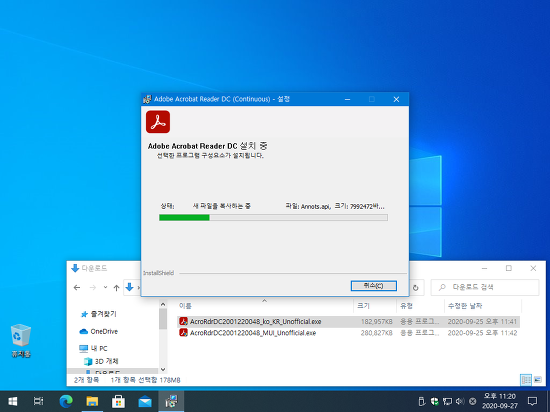Image resolution: width=550 pixels, height=412 pixels.
Task: Click the 182,957KB size cell
Action: click(376, 322)
